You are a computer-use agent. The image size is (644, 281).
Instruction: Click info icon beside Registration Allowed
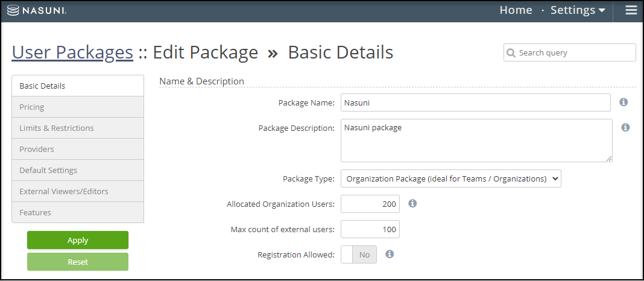(390, 254)
